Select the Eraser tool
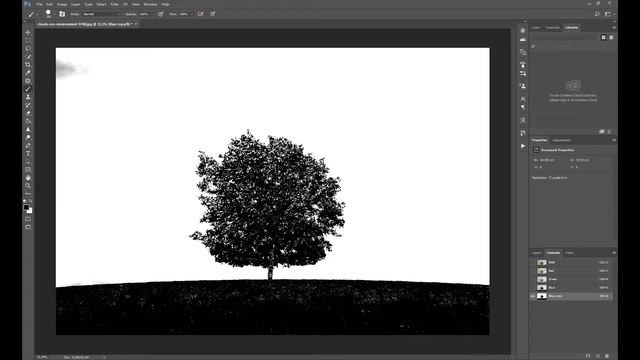Viewport: 640px width, 360px height. 28,113
